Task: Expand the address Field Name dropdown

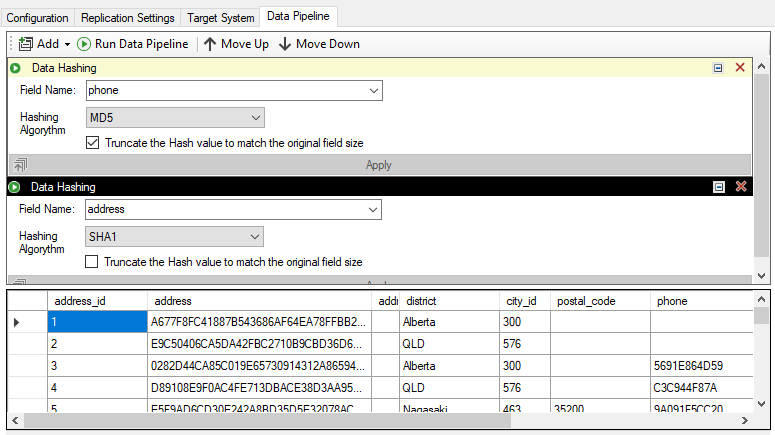Action: 373,210
